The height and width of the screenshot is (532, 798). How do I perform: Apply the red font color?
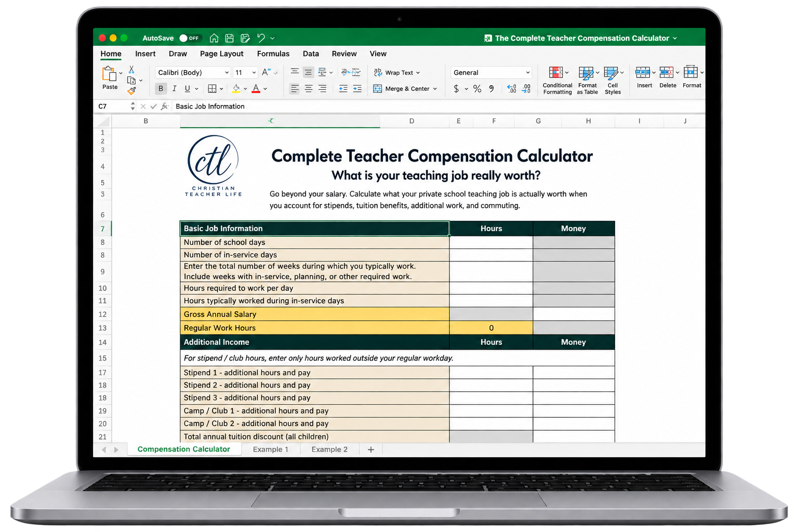[x=256, y=89]
